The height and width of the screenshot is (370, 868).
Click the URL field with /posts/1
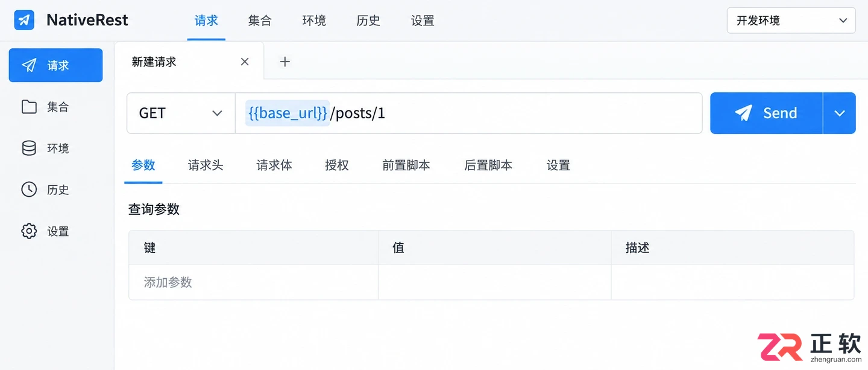point(468,113)
